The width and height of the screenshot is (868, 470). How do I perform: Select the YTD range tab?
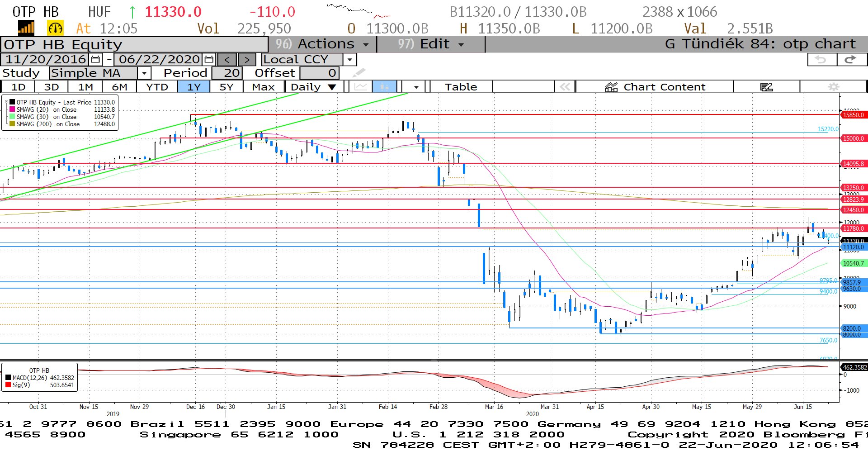click(x=157, y=87)
